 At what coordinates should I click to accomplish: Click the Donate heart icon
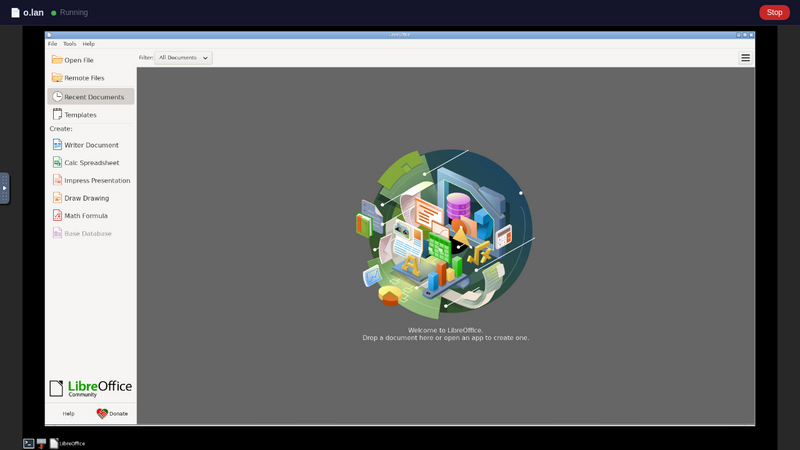[102, 413]
